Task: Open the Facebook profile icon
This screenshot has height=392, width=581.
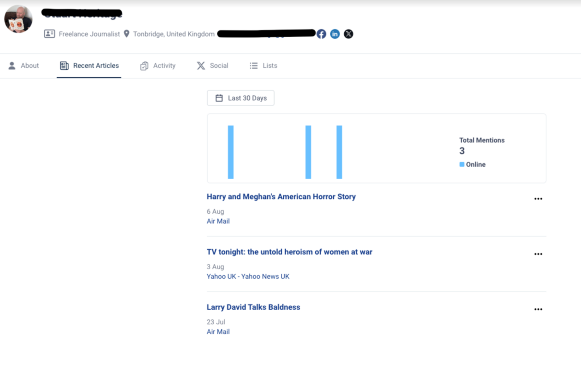Action: [321, 34]
